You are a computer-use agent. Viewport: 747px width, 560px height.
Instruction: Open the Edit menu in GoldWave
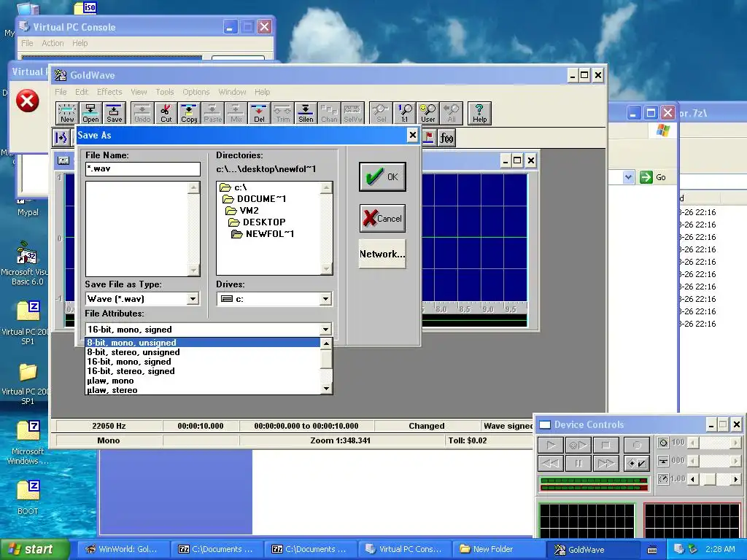pos(82,92)
